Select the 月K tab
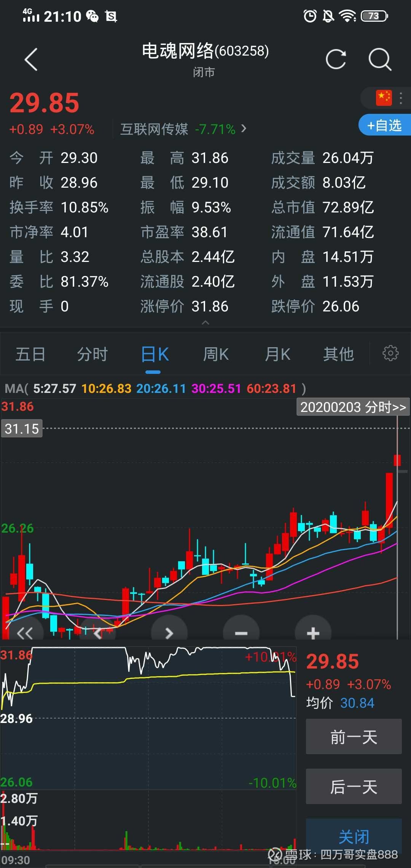The image size is (411, 868). pyautogui.click(x=277, y=354)
